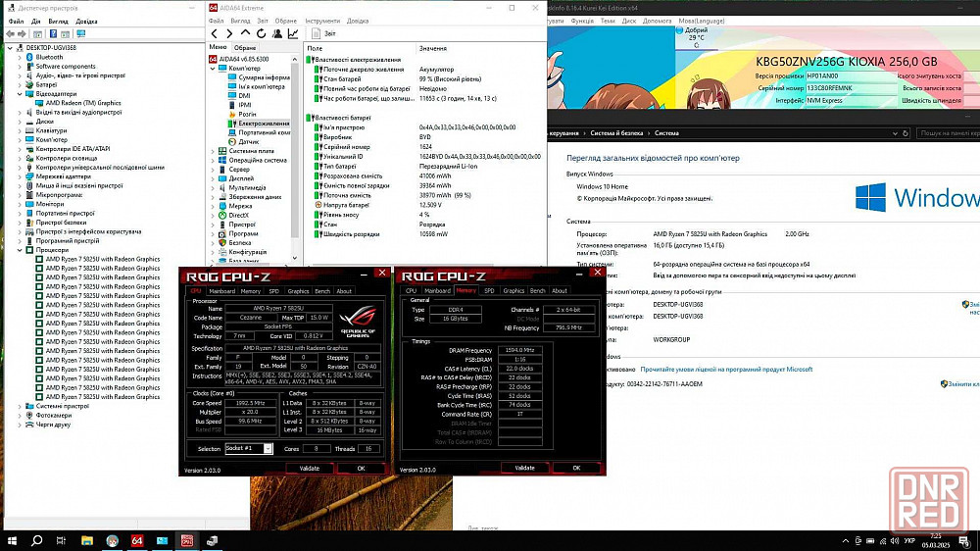Collapse Процесори in Device Manager
980x551 pixels.
(20, 250)
